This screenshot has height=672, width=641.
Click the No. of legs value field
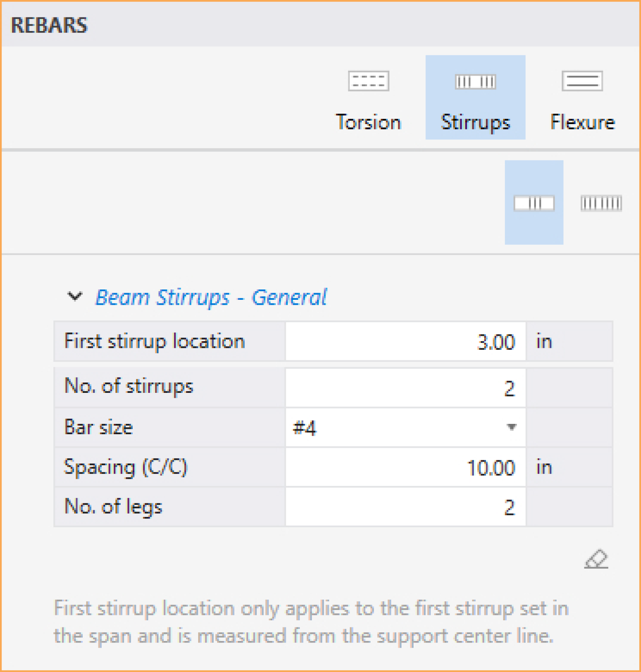click(x=405, y=507)
